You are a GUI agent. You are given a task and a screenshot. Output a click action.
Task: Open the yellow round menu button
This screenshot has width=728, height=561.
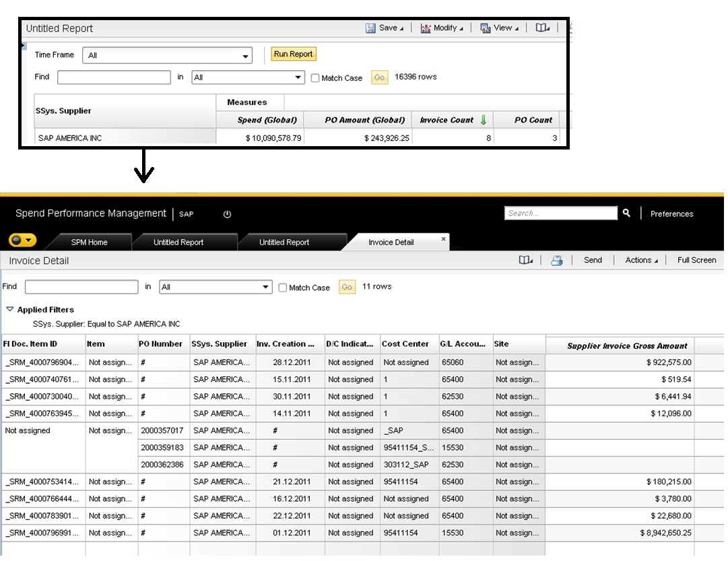coord(22,240)
